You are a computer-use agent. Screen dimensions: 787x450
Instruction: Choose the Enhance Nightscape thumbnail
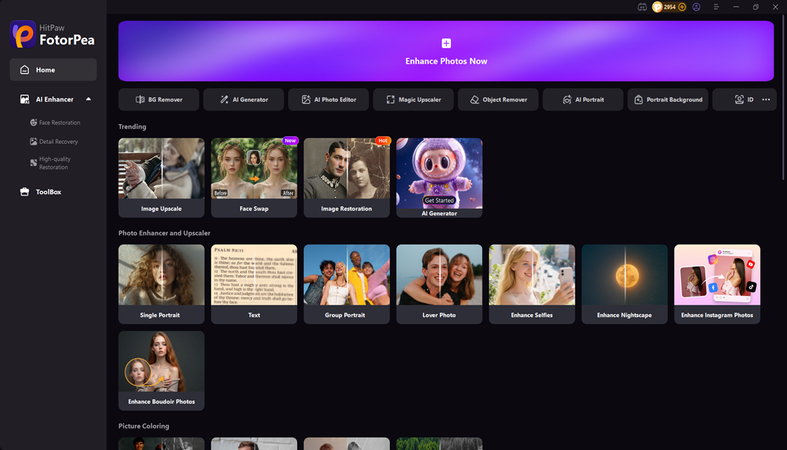tap(624, 284)
